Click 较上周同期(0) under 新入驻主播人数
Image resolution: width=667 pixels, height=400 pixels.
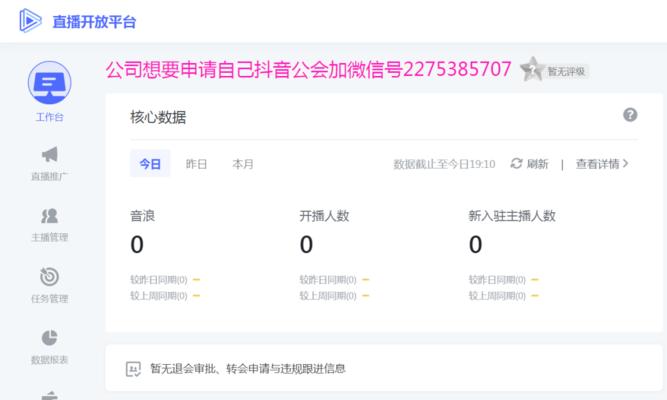coord(497,295)
